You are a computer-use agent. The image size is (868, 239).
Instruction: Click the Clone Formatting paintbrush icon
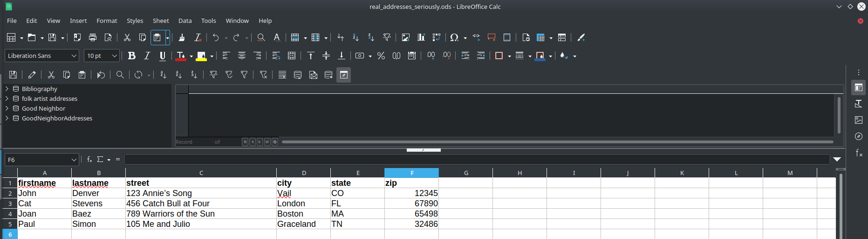[182, 37]
